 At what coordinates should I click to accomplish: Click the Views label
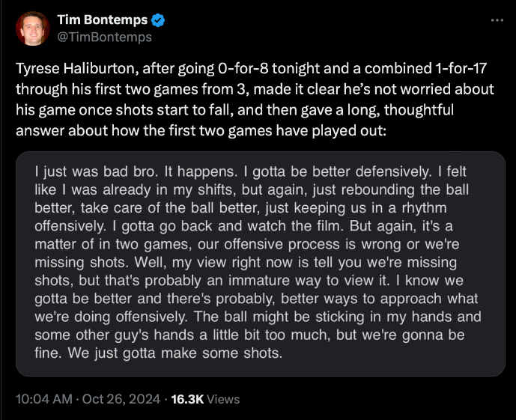click(223, 399)
